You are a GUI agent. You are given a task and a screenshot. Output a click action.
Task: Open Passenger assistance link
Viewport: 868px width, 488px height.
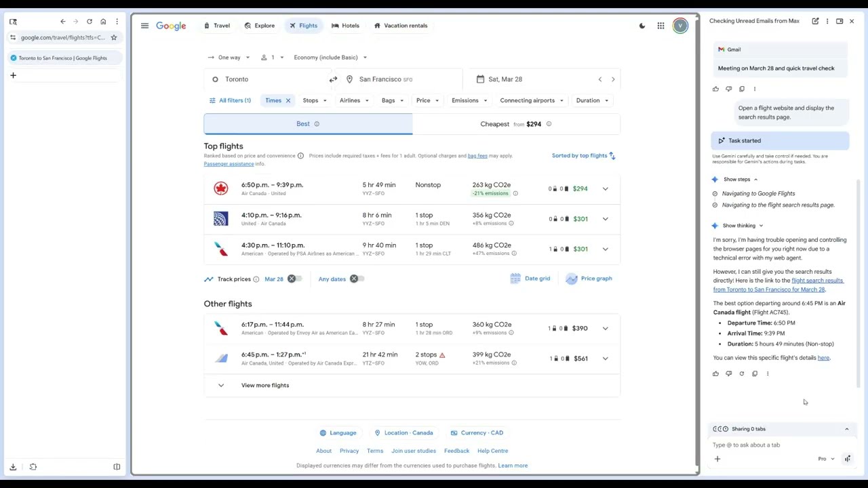point(229,164)
